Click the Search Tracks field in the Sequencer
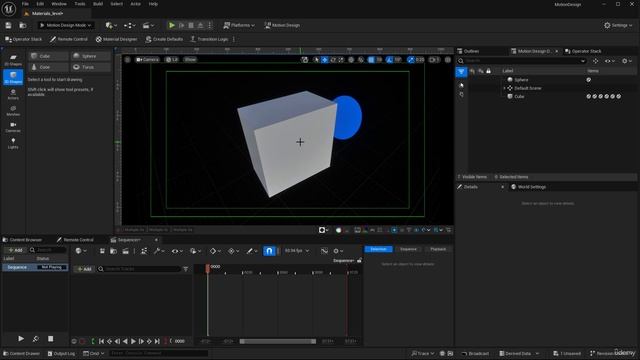The image size is (640, 360). pyautogui.click(x=139, y=269)
